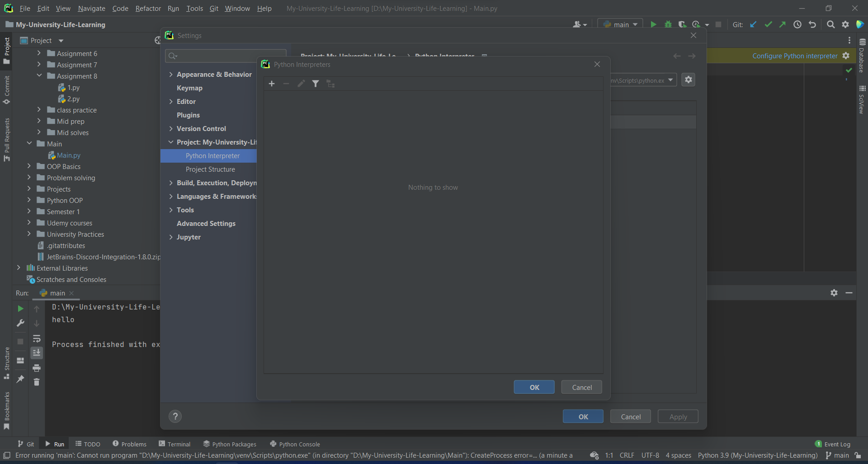Viewport: 868px width, 464px height.
Task: Expand the Mid prep folder
Action: [x=39, y=121]
